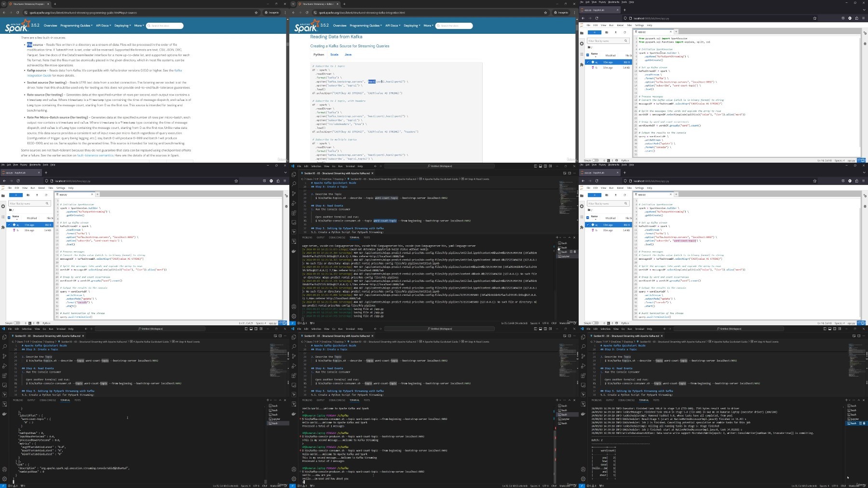Split the editor in VS Code with 404 GET logs
Image resolution: width=868 pixels, height=488 pixels.
pyautogui.click(x=570, y=173)
